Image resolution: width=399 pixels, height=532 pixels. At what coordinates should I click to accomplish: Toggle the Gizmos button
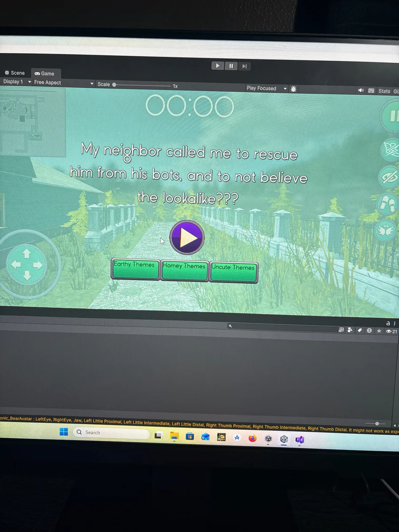396,92
